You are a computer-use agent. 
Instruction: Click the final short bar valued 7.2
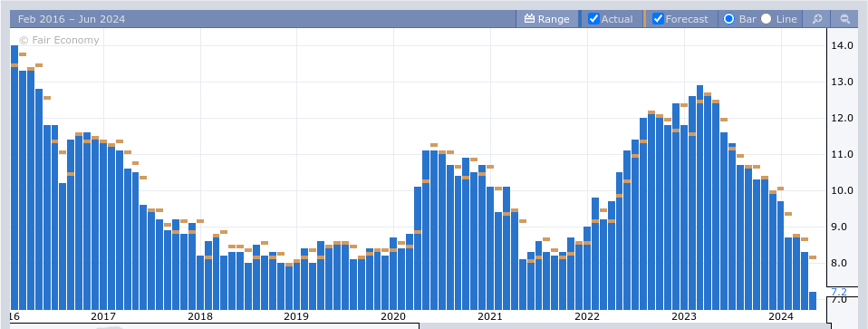pyautogui.click(x=813, y=301)
